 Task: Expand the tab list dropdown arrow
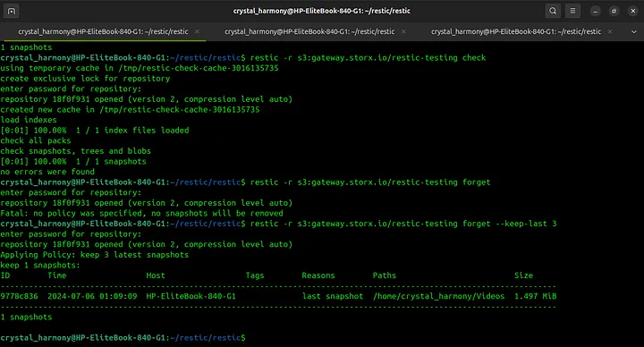(634, 31)
